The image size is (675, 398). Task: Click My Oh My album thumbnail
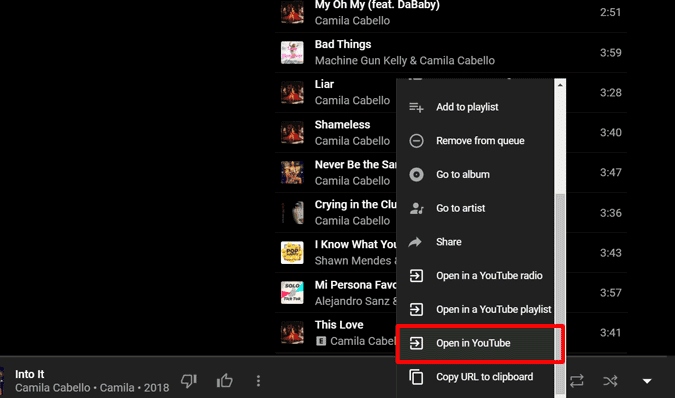(x=292, y=12)
